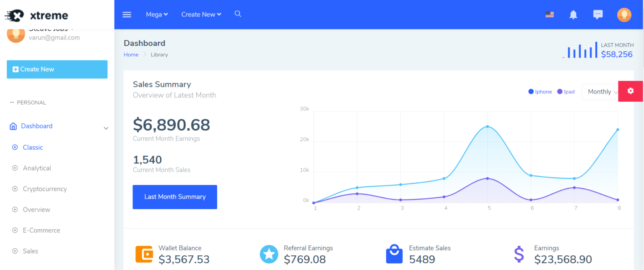
Task: Click the Last Month Summary button
Action: pyautogui.click(x=175, y=197)
